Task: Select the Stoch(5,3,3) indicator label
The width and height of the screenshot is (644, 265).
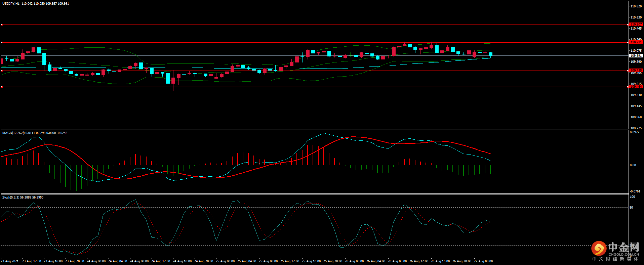Action: 11,197
